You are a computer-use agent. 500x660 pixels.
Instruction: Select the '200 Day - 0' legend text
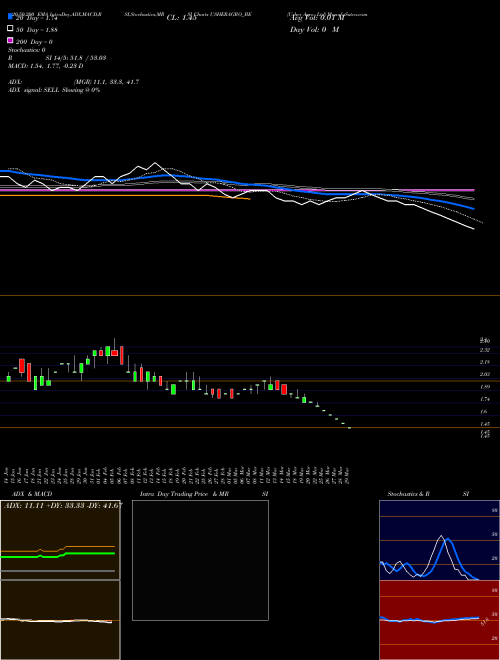(x=34, y=42)
